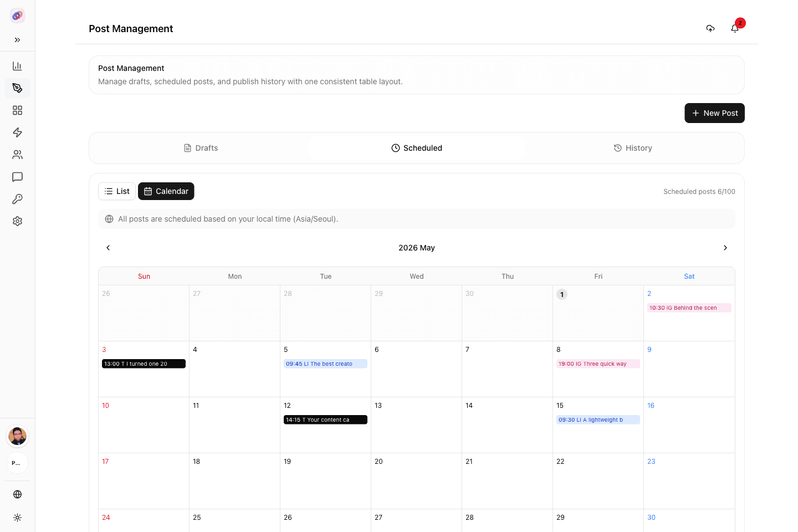Click the New Post button
This screenshot has height=532, width=798.
(714, 113)
